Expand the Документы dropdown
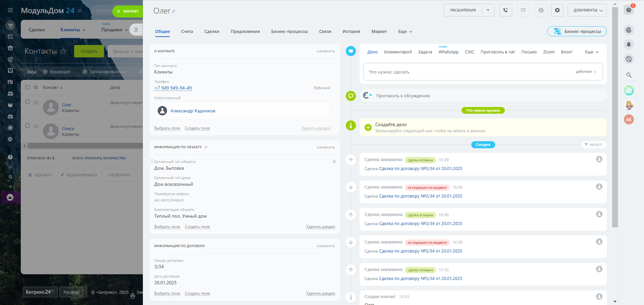The width and height of the screenshot is (644, 305). pos(587,10)
